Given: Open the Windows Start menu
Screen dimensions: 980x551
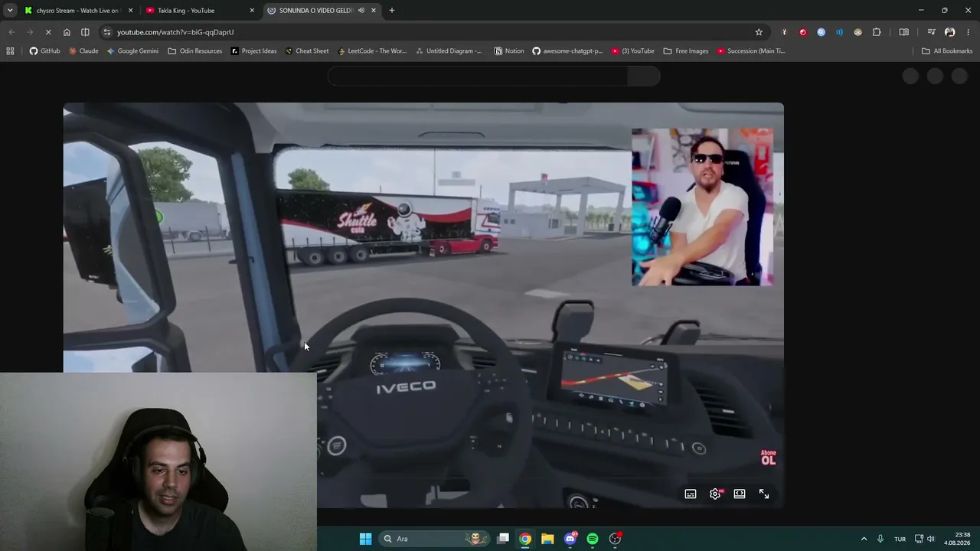Looking at the screenshot, I should point(365,539).
